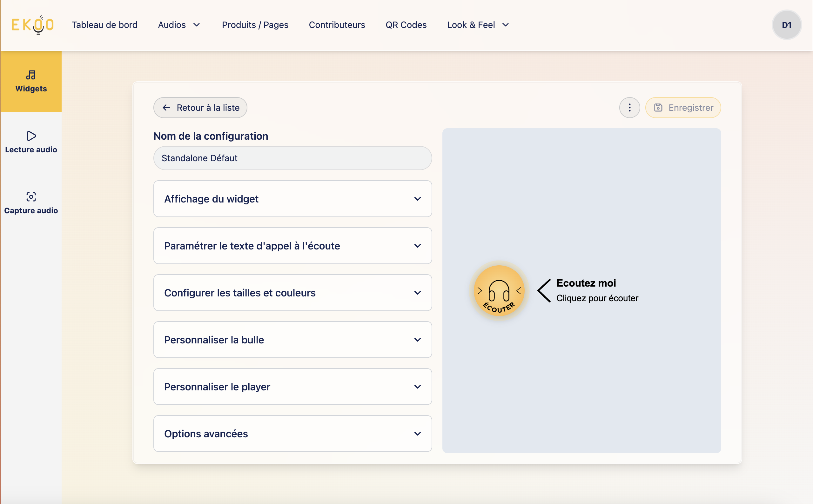Open the three-dot options menu

pyautogui.click(x=629, y=108)
